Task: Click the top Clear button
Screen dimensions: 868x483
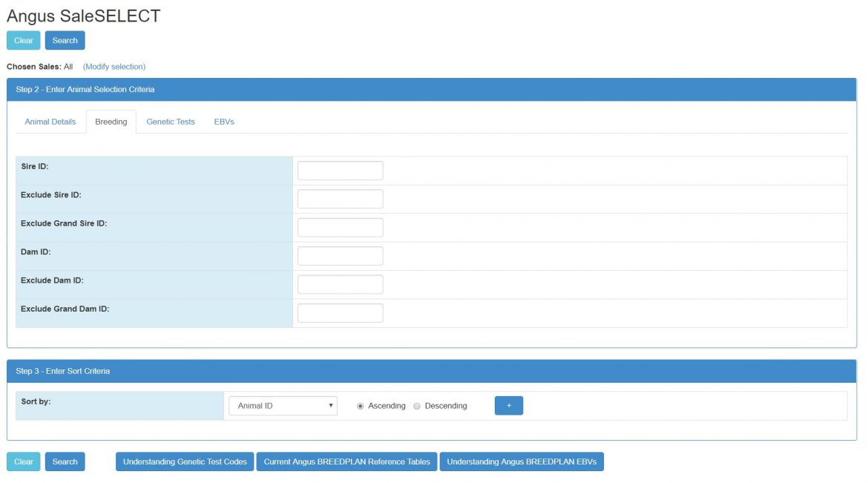Action: [x=23, y=41]
